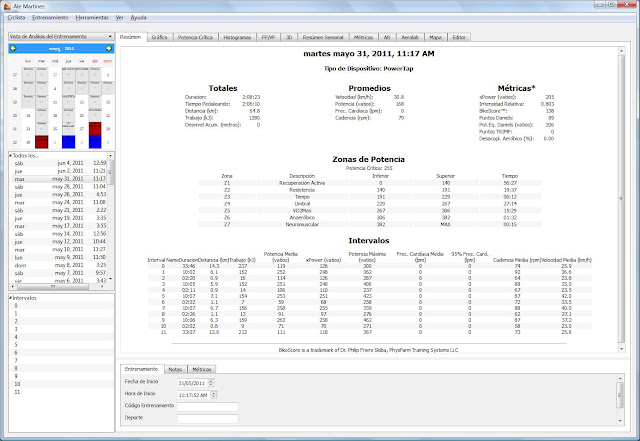Viewport: 640px width, 441px height.
Task: Click the bottom Entrenamiento panel vertical scrollbar
Action: (x=620, y=399)
